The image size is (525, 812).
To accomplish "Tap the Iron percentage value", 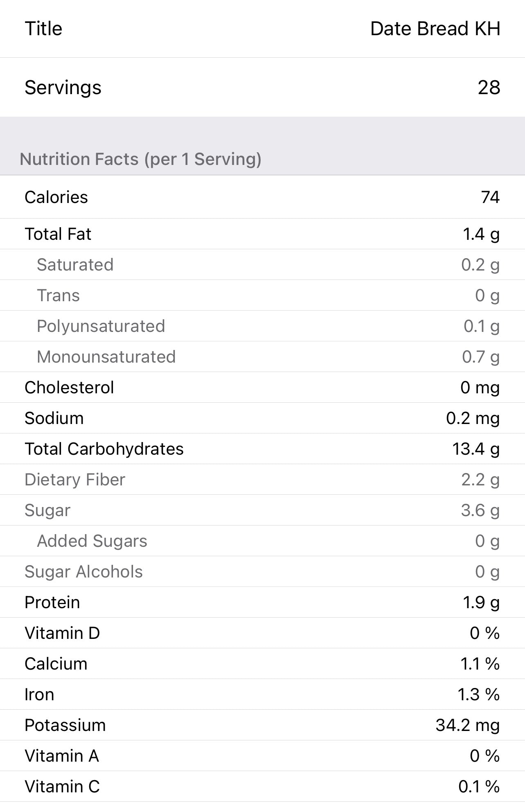I will click(x=478, y=695).
